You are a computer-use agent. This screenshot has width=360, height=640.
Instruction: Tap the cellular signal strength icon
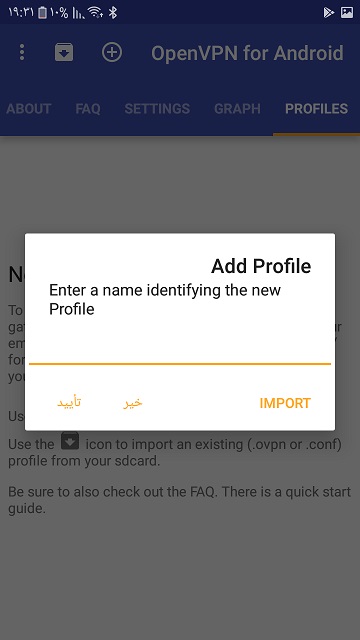click(78, 13)
